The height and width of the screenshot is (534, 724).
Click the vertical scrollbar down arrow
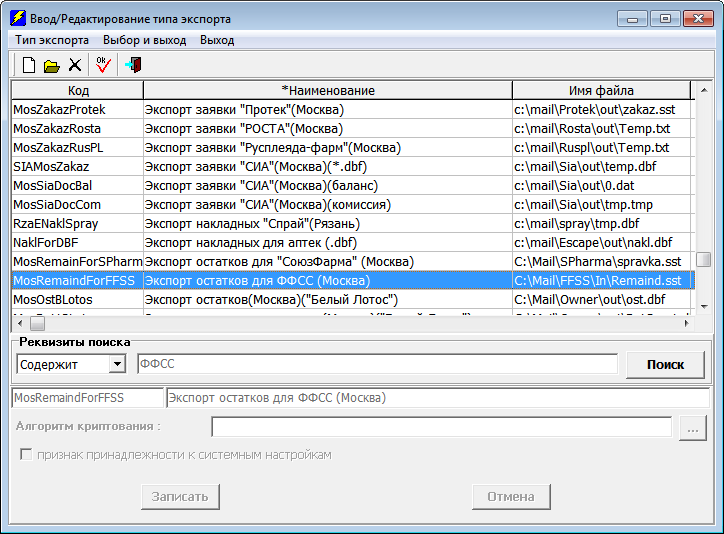tap(704, 306)
